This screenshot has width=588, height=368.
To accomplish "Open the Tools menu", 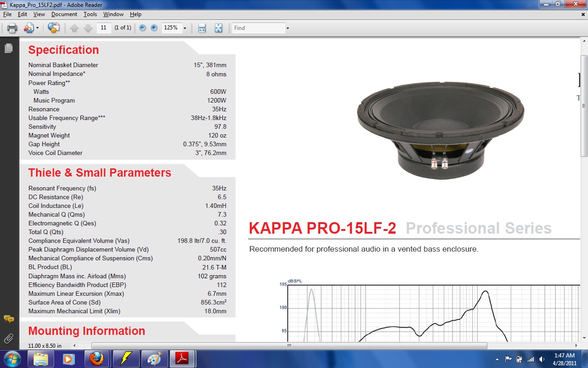I will coord(90,14).
